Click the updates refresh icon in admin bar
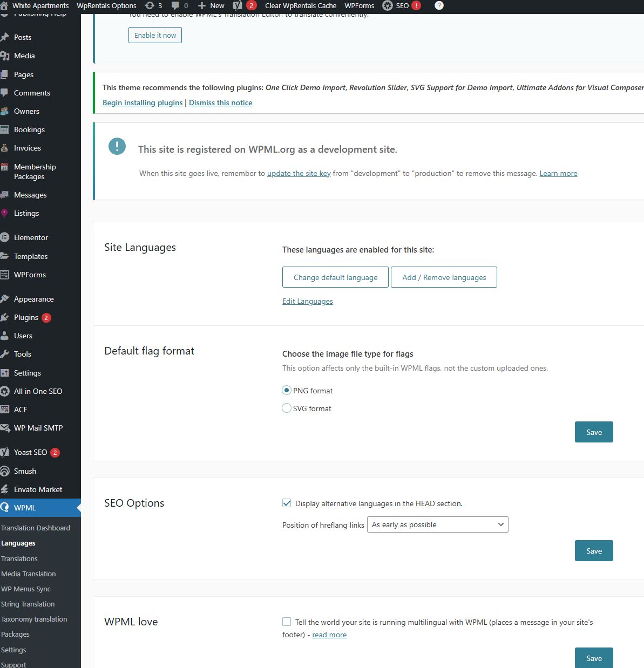The width and height of the screenshot is (644, 668). 150,5
